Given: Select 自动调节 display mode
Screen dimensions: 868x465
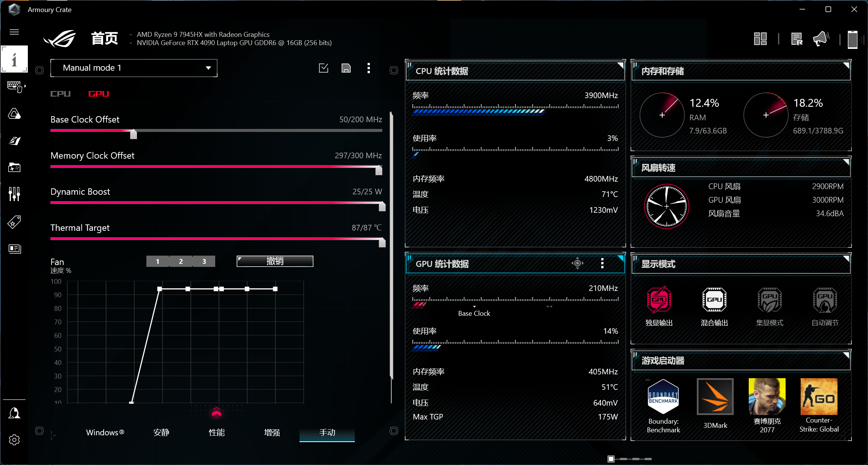Looking at the screenshot, I should click(825, 307).
